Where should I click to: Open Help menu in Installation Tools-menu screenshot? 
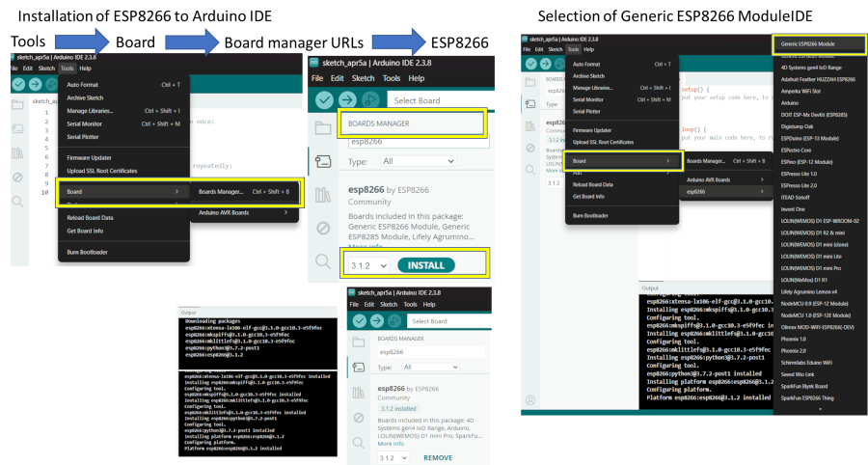pos(85,68)
